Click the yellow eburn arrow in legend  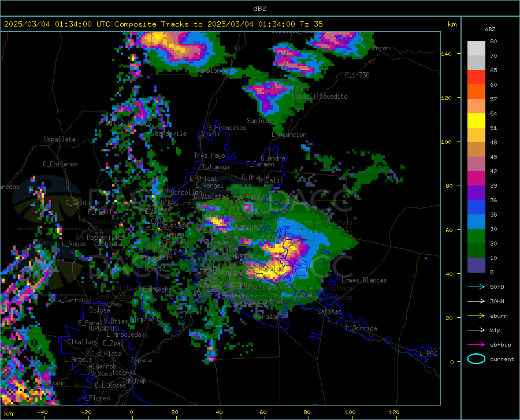[476, 316]
